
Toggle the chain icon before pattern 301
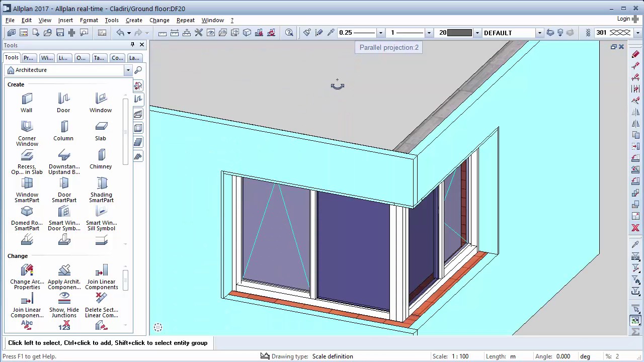pos(588,33)
